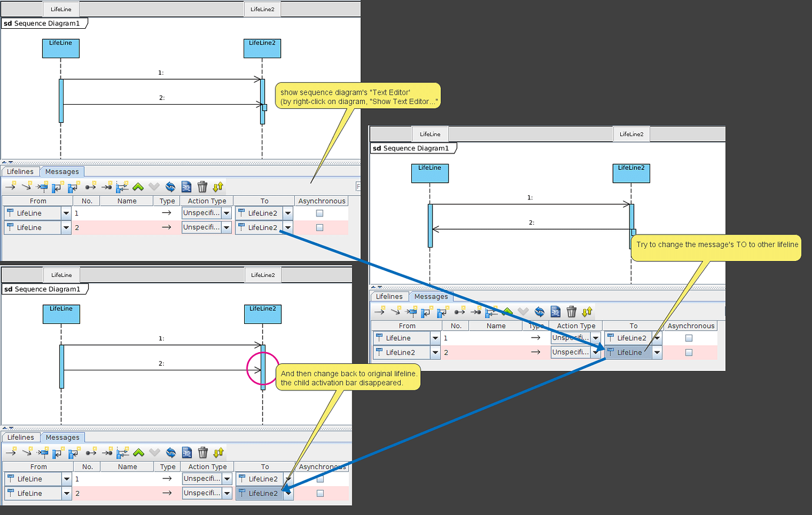The height and width of the screenshot is (515, 812).
Task: Open the To dropdown for message 2
Action: pyautogui.click(x=287, y=227)
